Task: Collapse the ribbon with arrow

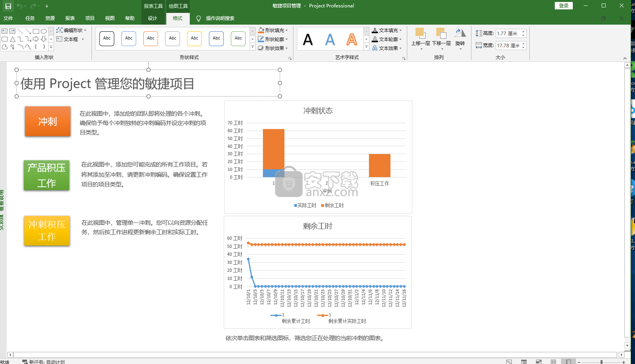Action: pos(625,58)
